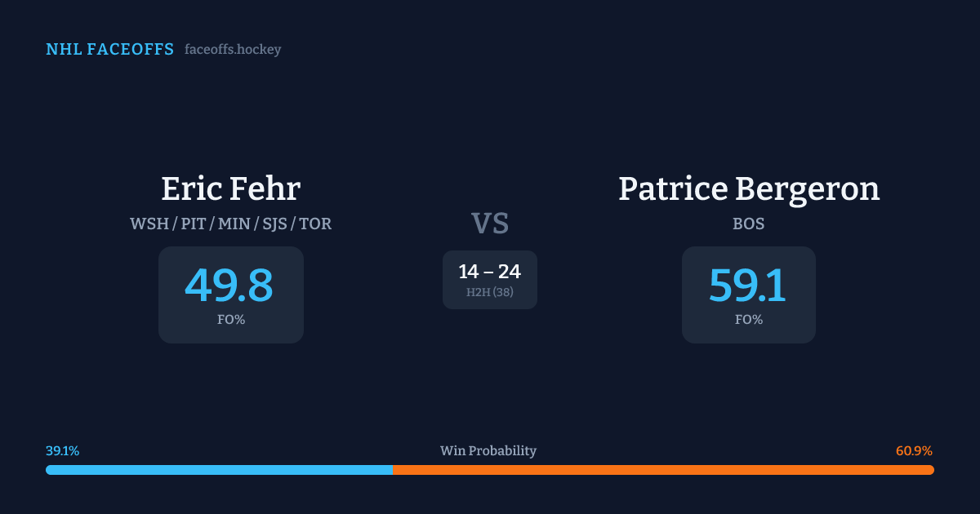Click the PIT team abbreviation
Viewport: 980px width, 514px height.
pyautogui.click(x=194, y=224)
